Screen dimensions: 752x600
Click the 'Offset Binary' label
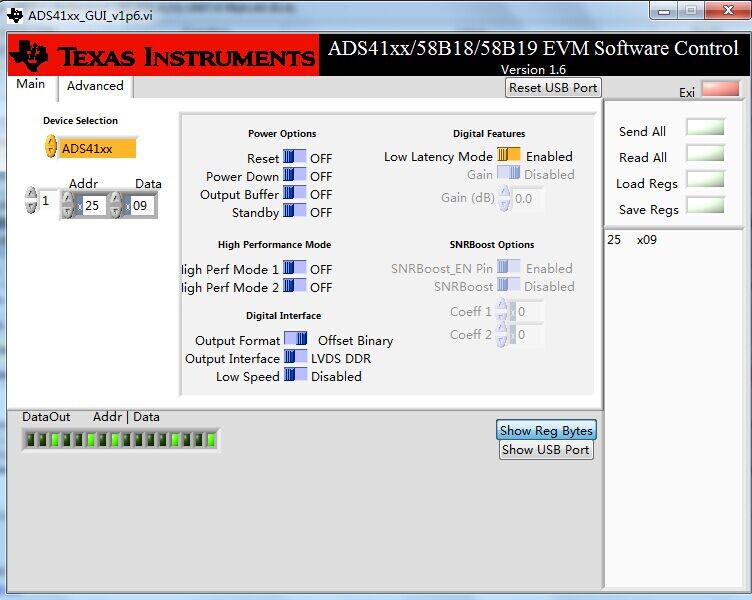pyautogui.click(x=355, y=341)
